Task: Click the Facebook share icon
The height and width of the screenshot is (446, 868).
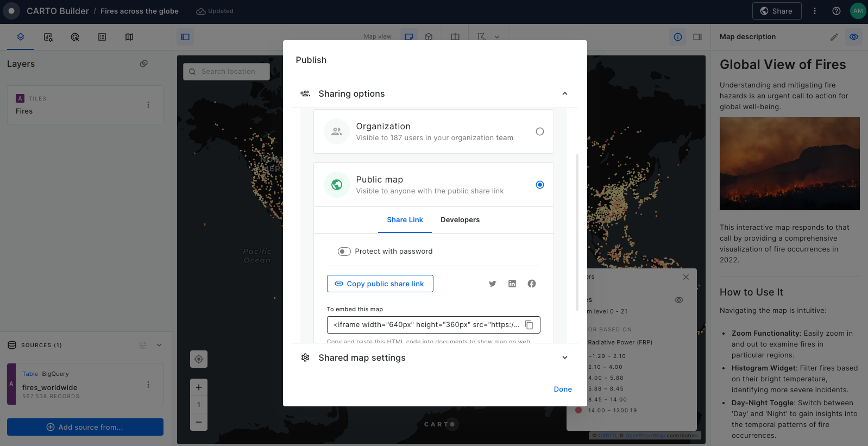Action: [532, 284]
